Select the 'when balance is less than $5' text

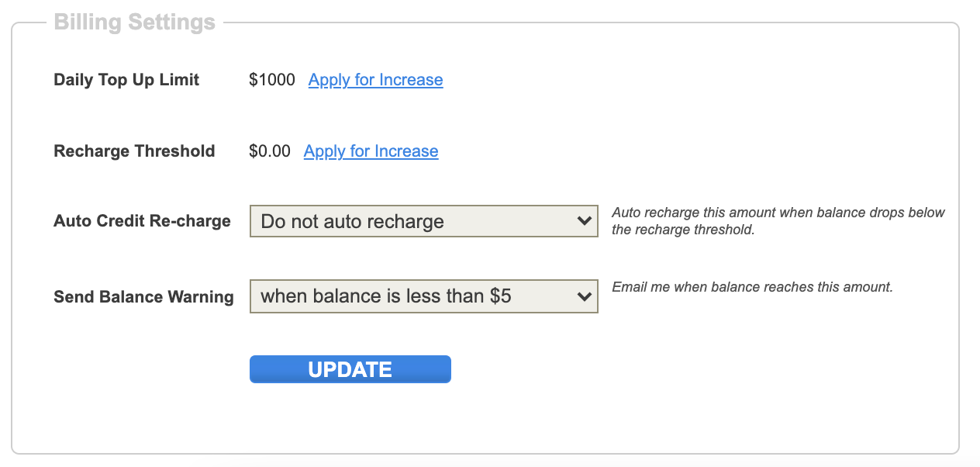(x=385, y=296)
